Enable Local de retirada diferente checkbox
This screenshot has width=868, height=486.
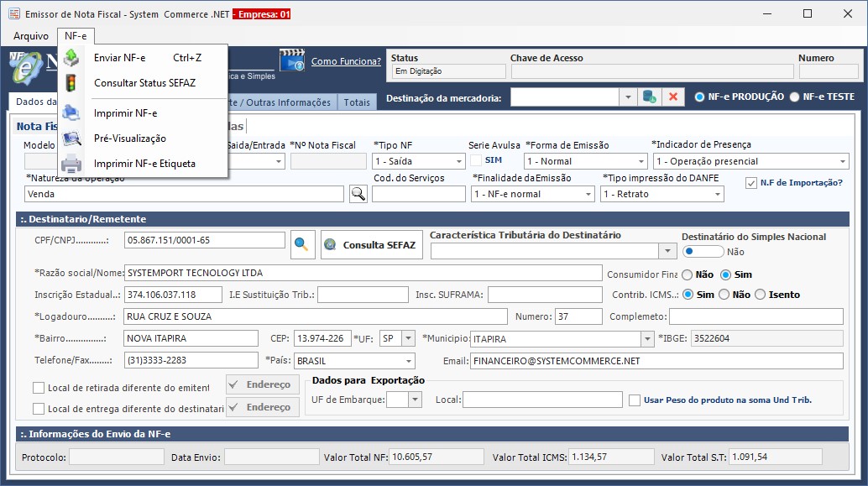tap(39, 388)
